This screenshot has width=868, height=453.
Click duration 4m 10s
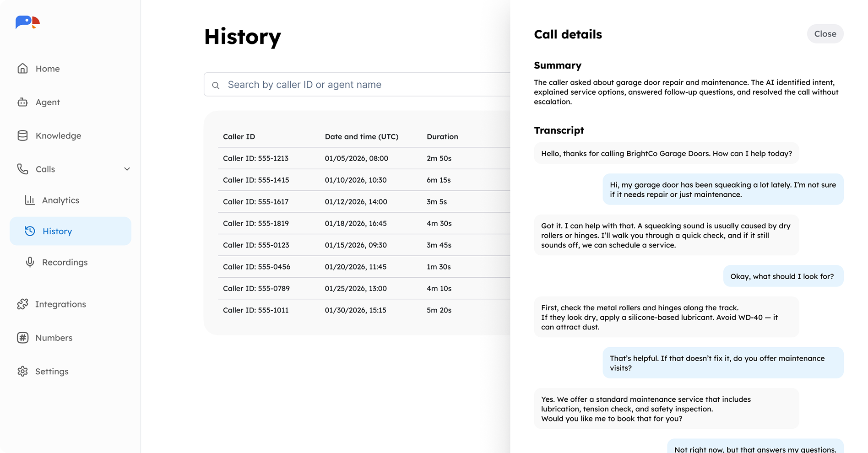(x=439, y=288)
